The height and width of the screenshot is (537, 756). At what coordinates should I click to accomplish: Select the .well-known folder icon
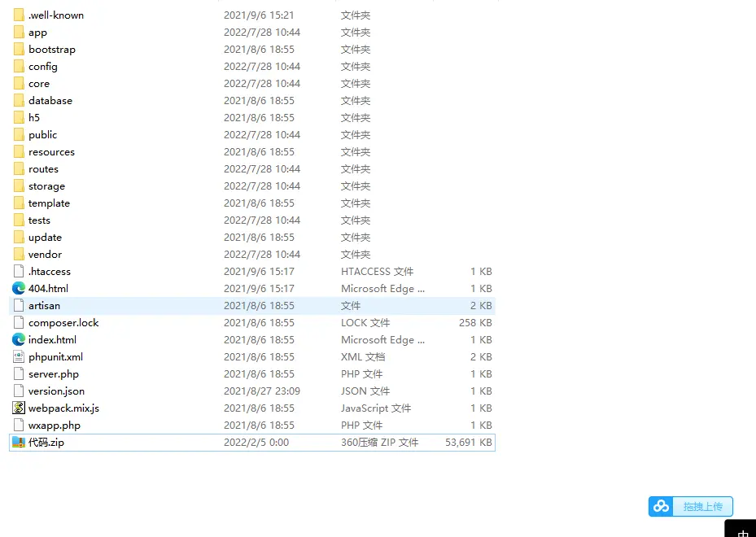[x=19, y=15]
